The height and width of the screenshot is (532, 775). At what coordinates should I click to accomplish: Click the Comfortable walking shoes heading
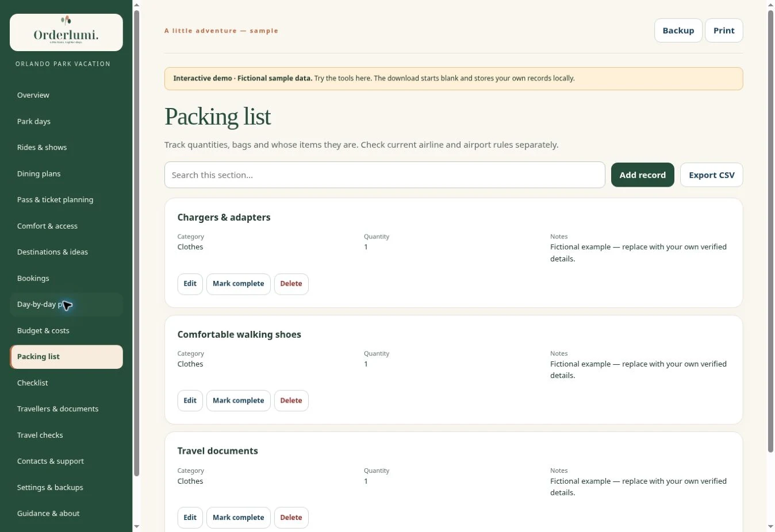click(x=239, y=334)
